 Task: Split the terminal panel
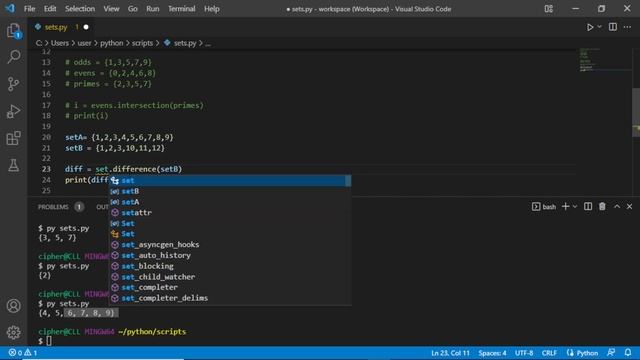pos(588,207)
